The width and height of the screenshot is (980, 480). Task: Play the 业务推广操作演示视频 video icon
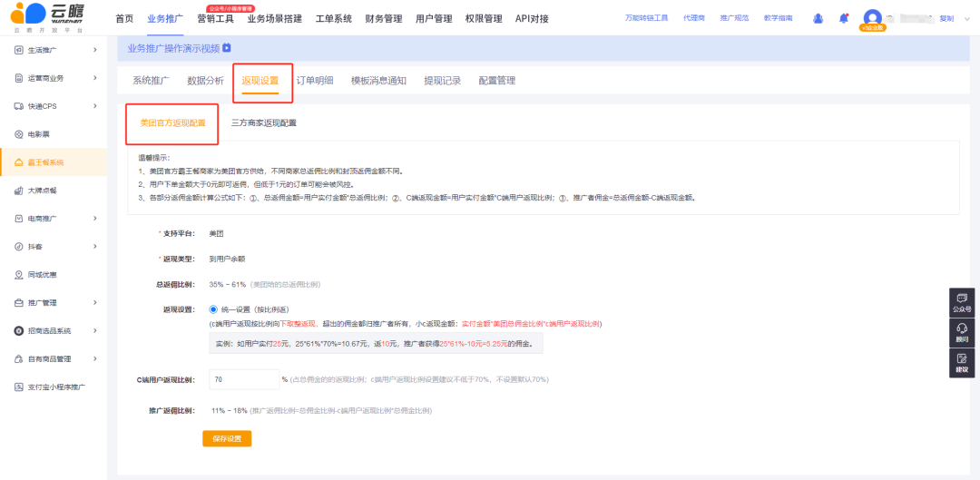227,47
